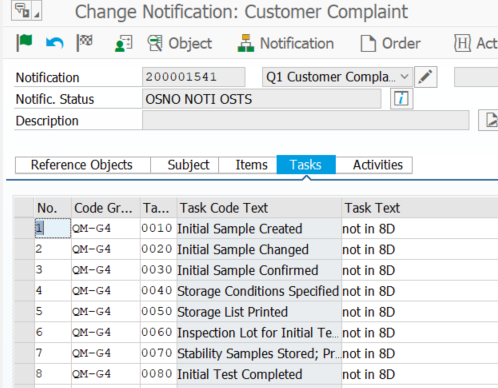Click the blue undo arrow icon
The image size is (498, 388).
55,43
